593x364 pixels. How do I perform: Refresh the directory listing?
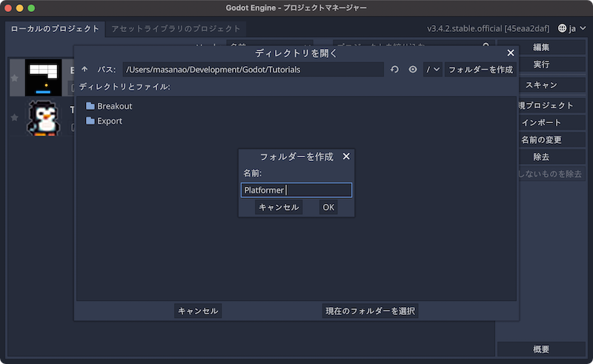(x=394, y=69)
